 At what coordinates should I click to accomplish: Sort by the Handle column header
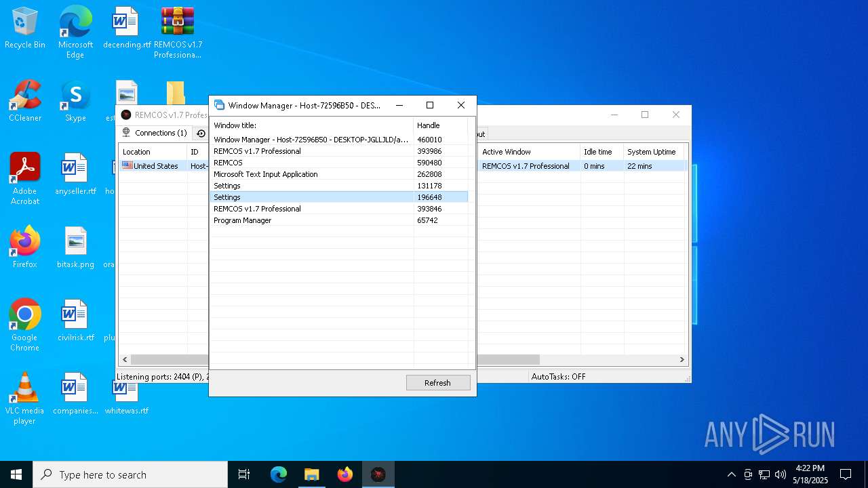click(x=441, y=125)
